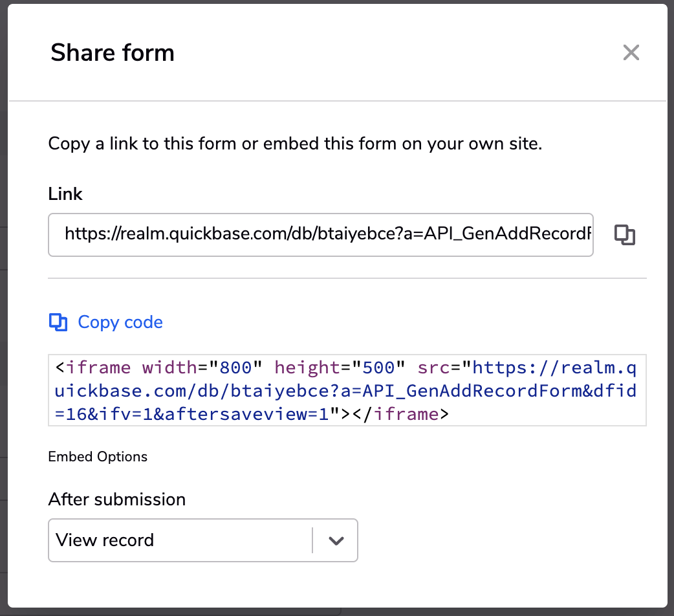Click the Copy code text link
This screenshot has height=616, width=674.
(x=120, y=322)
